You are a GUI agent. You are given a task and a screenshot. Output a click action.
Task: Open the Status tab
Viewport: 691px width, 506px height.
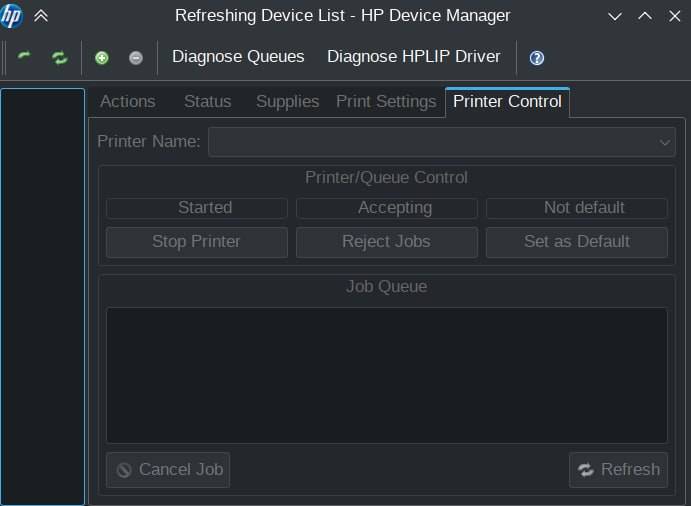(x=207, y=101)
